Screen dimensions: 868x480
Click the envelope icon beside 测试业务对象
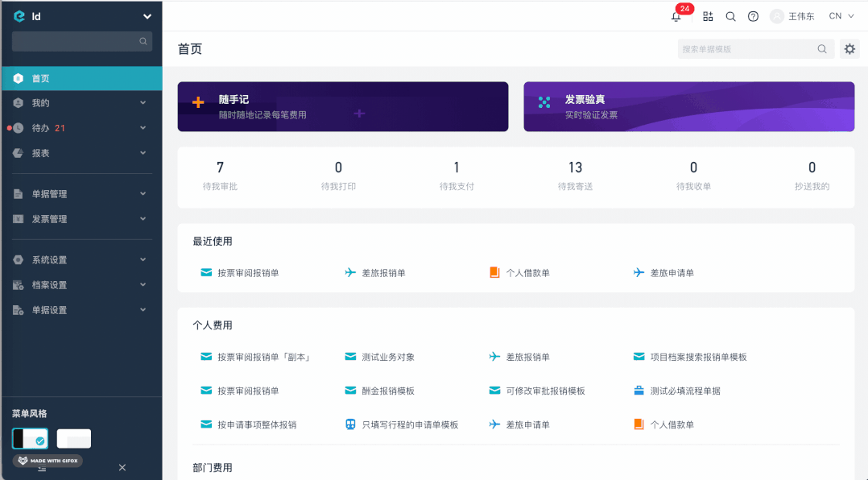pos(350,357)
